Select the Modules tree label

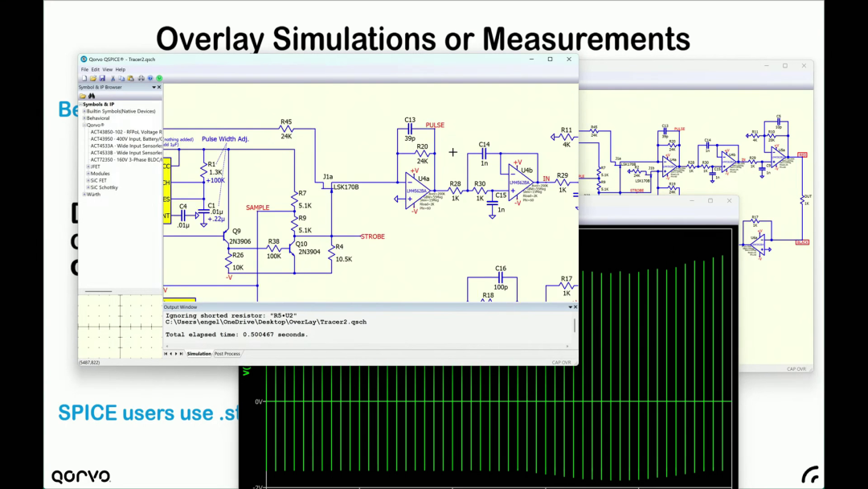coord(99,174)
